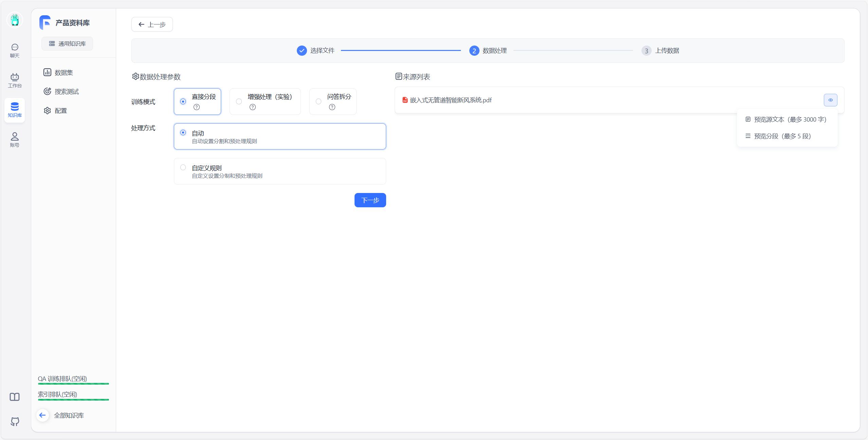
Task: Click the 下一步 button
Action: pos(370,200)
